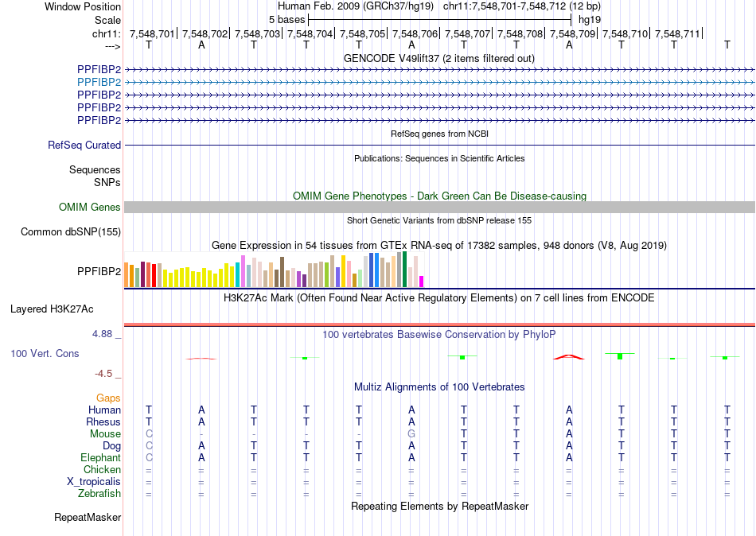Click the -4.5 PhyloP lower scale value

(103, 374)
